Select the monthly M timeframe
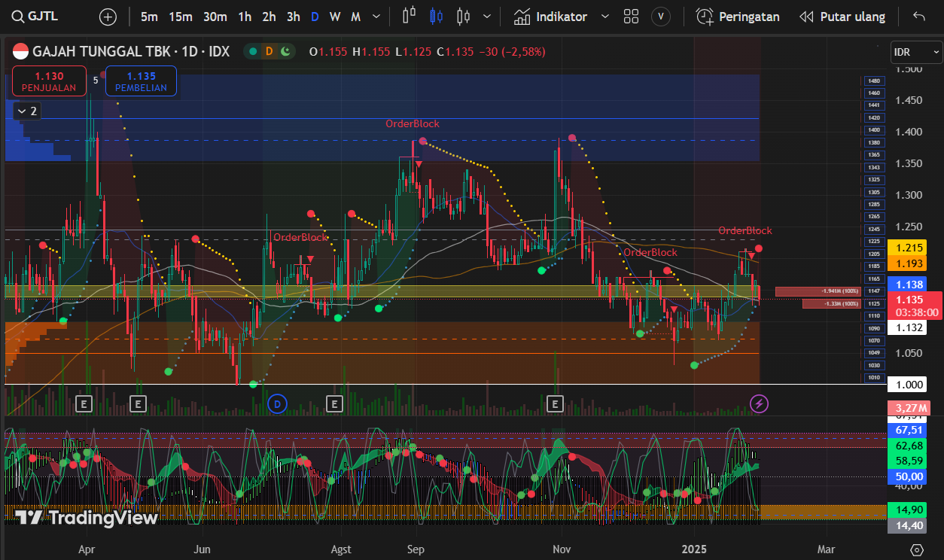The image size is (944, 560). [355, 17]
